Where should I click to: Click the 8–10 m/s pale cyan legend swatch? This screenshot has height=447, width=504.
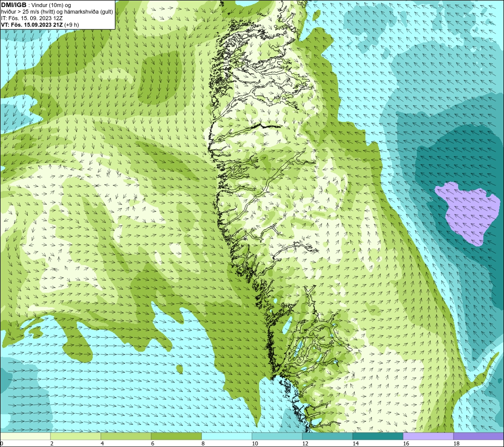click(x=227, y=436)
